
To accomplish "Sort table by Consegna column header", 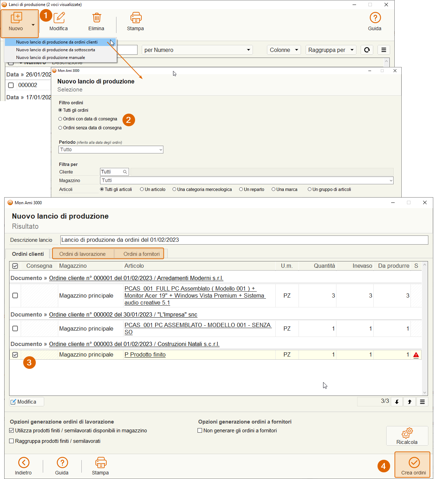I will [x=39, y=266].
